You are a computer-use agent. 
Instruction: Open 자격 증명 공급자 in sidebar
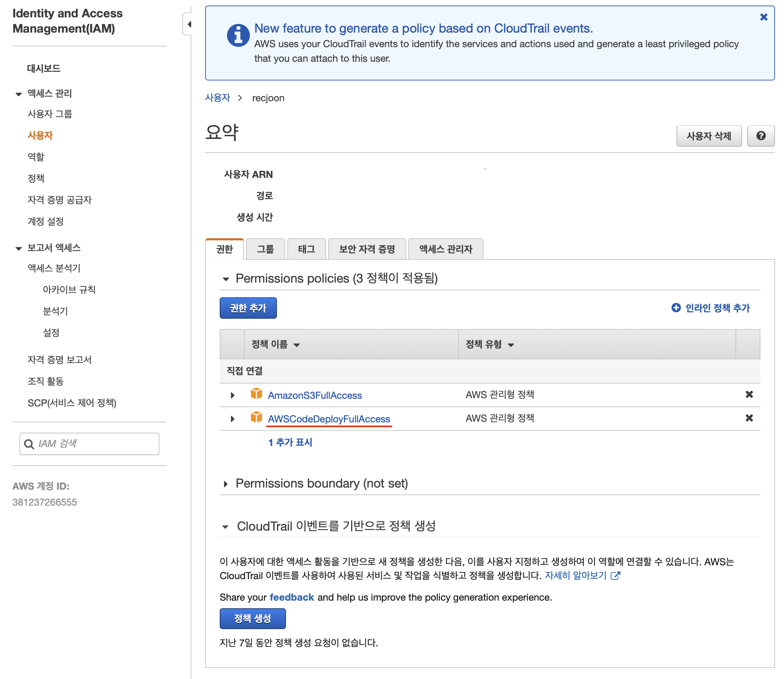[60, 200]
